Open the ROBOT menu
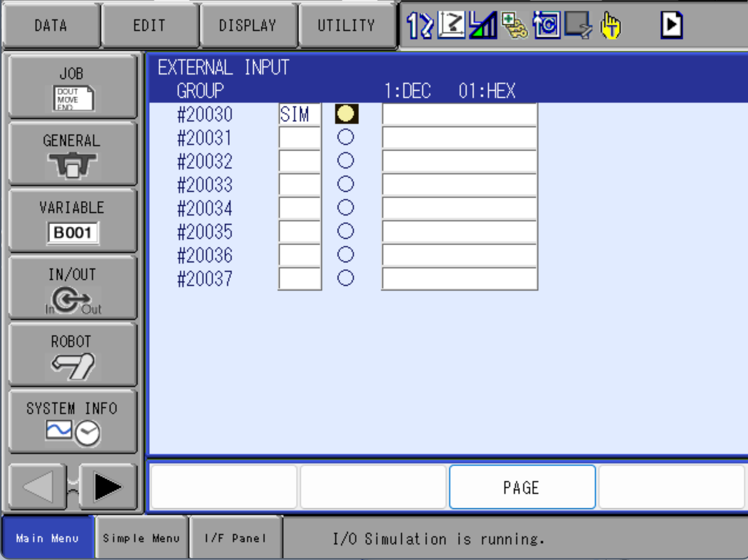The width and height of the screenshot is (748, 560). pos(72,355)
